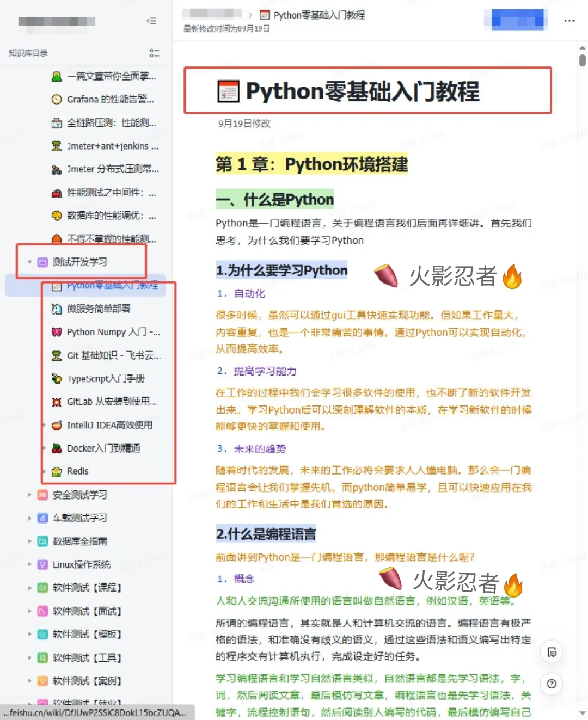This screenshot has height=720, width=588.
Task: Open the Redis page from the sidebar
Action: coord(75,471)
